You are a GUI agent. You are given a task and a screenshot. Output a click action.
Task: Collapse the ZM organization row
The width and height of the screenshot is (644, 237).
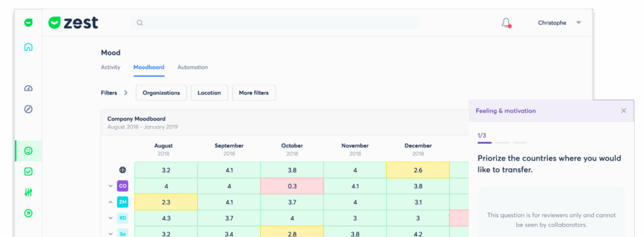point(110,201)
